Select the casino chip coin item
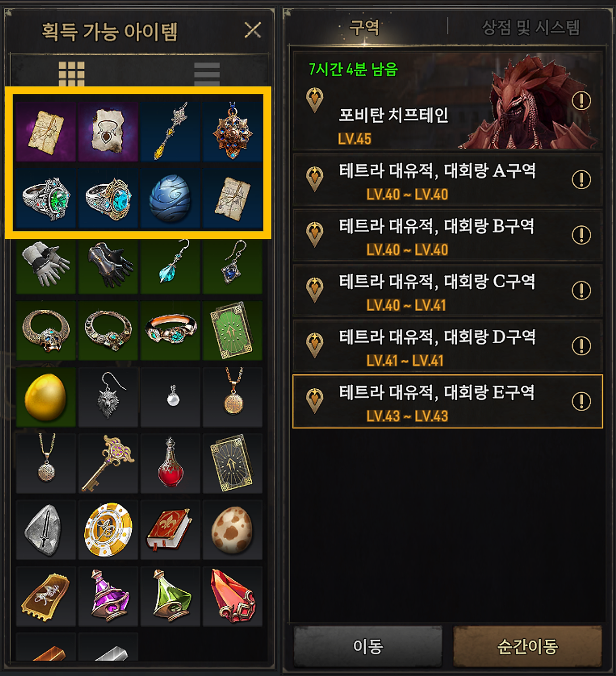 pyautogui.click(x=108, y=530)
